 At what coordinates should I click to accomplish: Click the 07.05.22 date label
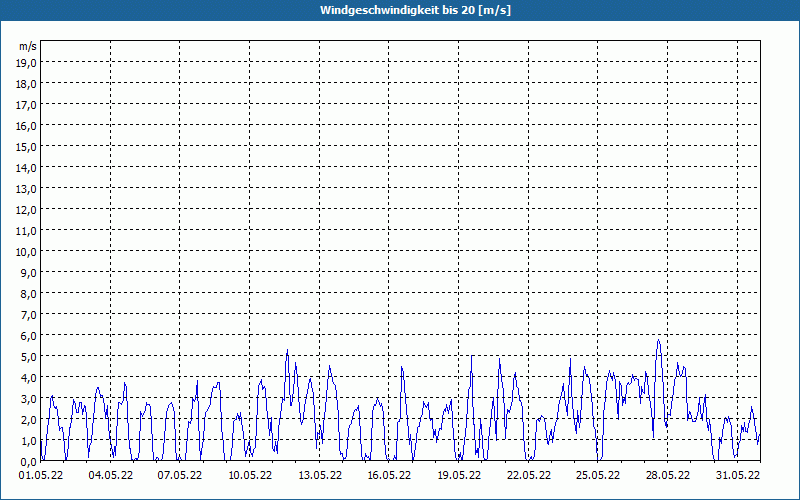point(180,475)
